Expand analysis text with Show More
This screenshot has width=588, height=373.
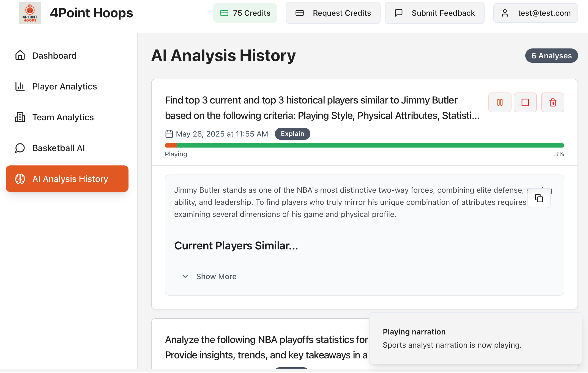click(x=216, y=276)
